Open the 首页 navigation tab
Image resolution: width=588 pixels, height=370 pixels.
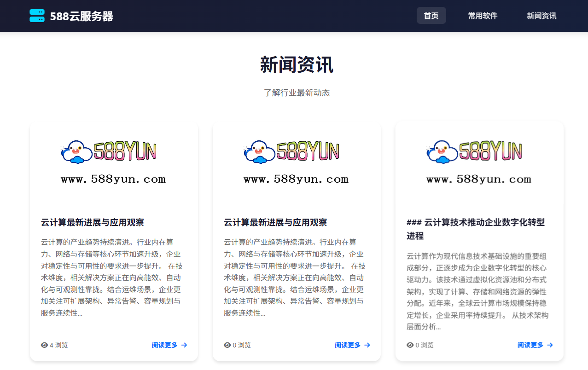click(431, 15)
